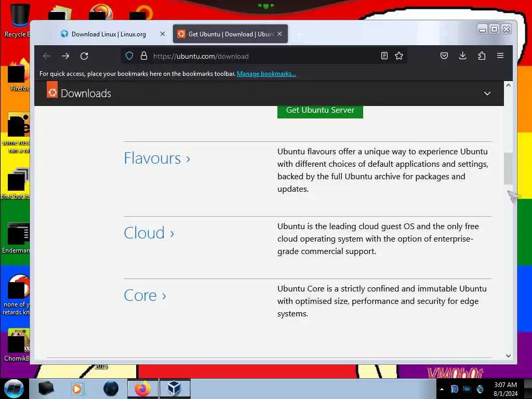Open black box icon in taskbar
Screen dimensions: 532x399
[x=46, y=389]
